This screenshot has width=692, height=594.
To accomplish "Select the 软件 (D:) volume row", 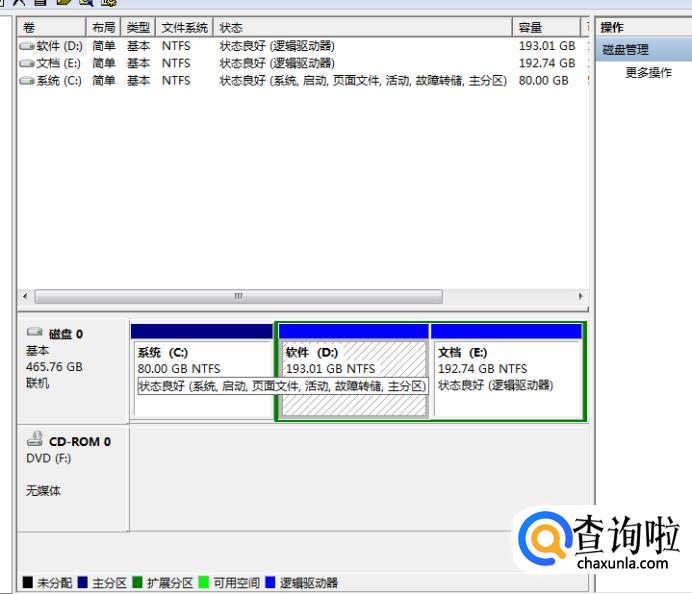I will [x=303, y=46].
